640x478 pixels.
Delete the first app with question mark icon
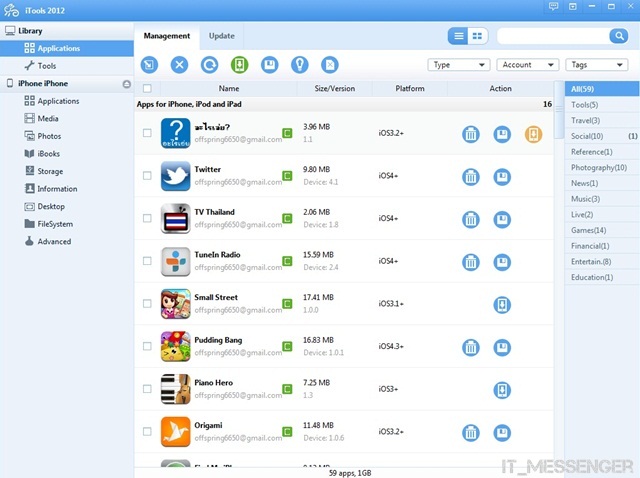[471, 134]
